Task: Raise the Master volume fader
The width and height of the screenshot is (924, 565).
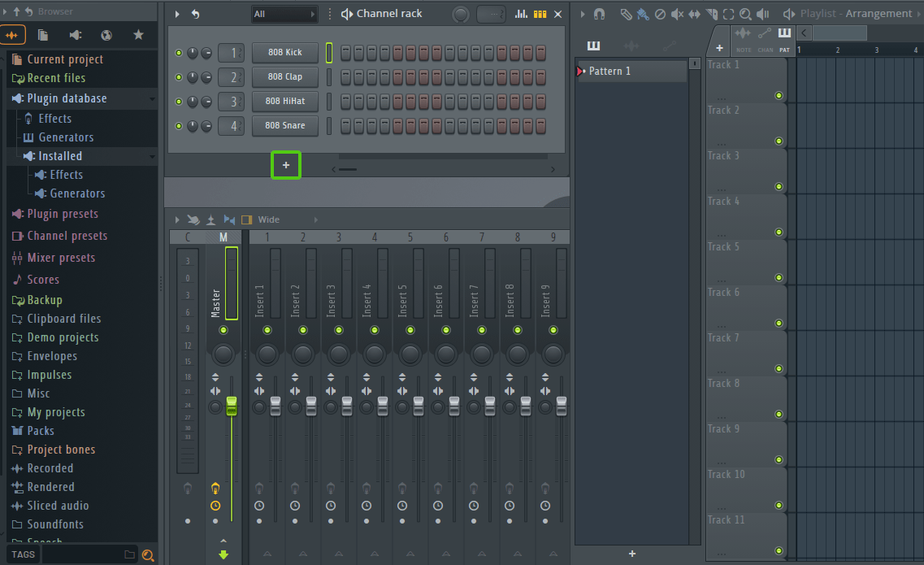Action: [232, 406]
